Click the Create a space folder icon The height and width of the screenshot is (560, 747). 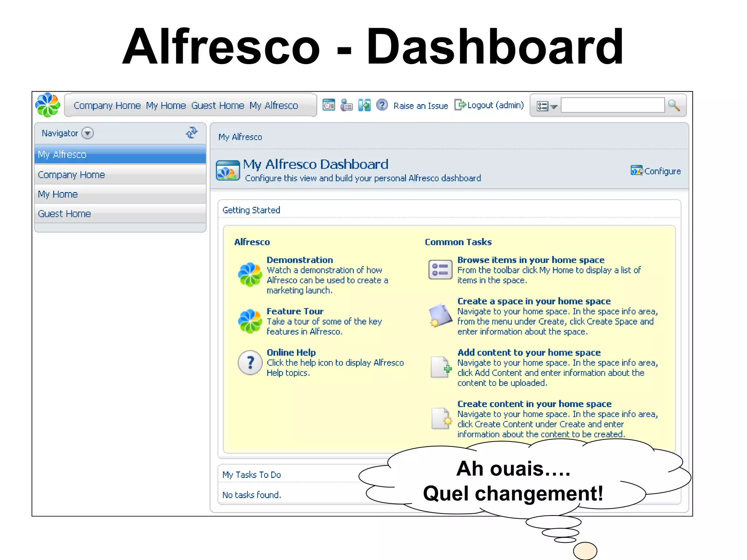coord(440,316)
